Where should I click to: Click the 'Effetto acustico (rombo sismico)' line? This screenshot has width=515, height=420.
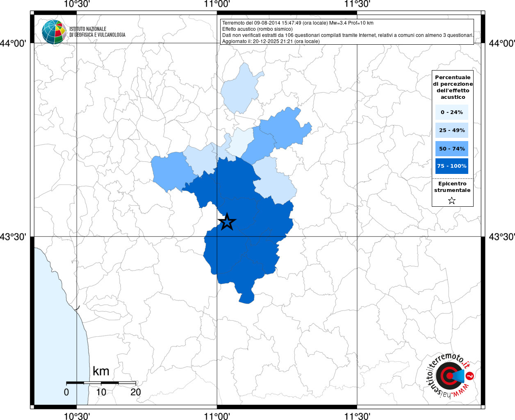pos(257,29)
